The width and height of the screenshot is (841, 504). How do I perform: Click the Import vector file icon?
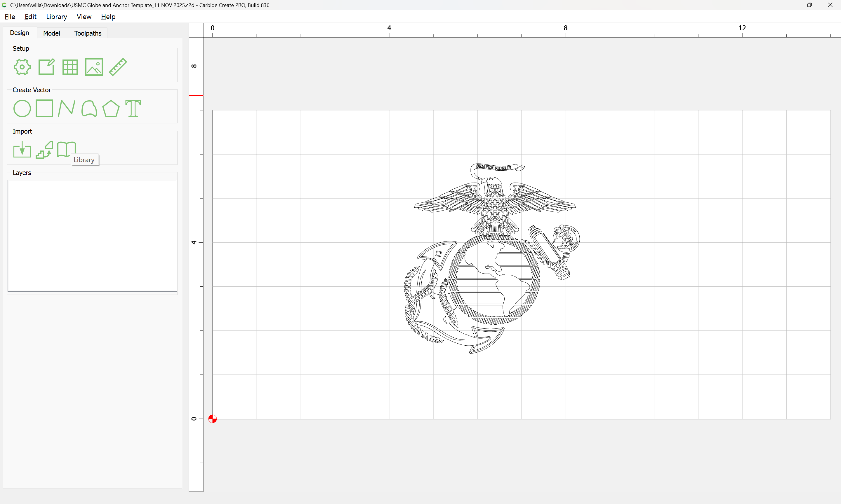coord(22,150)
